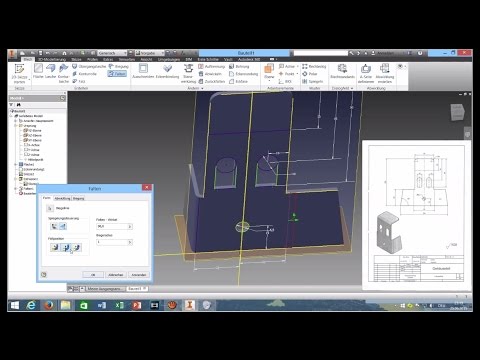Click the highlighted Falten fold tool
The width and height of the screenshot is (480, 360).
point(117,74)
